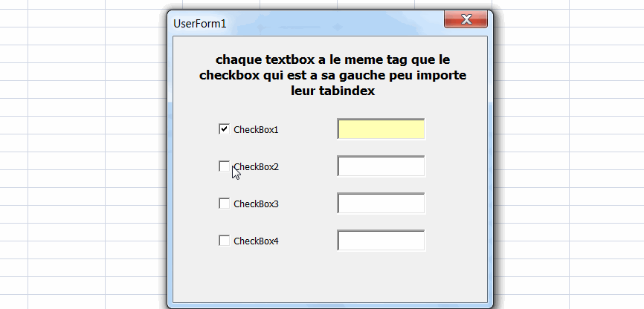Close the UserForm1 dialog with the X

point(465,20)
